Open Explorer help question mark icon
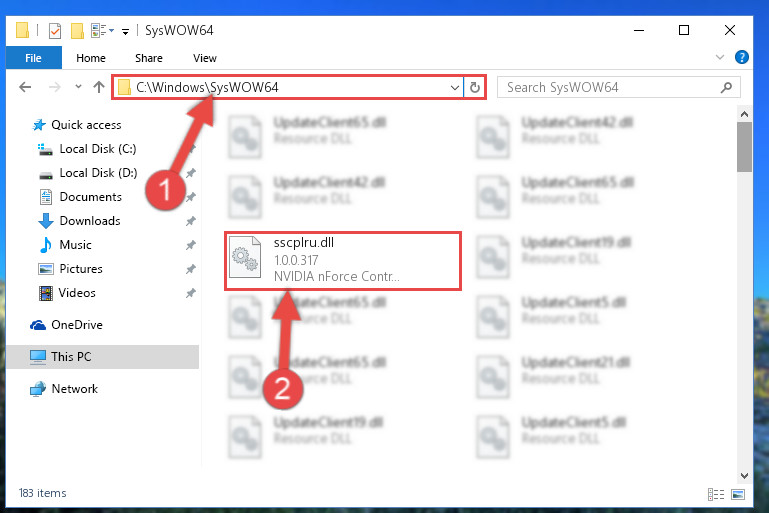769x513 pixels. tap(741, 57)
